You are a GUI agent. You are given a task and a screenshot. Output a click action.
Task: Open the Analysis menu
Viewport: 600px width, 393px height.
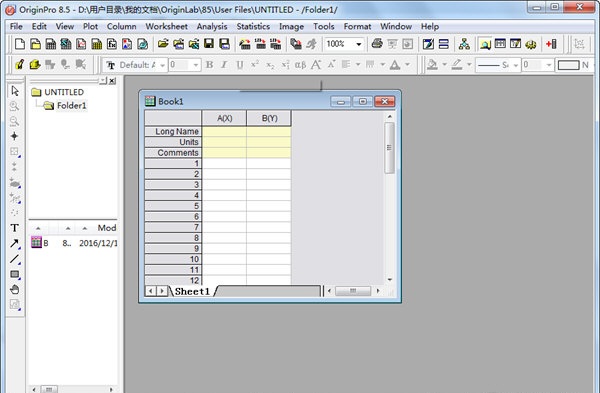(x=212, y=26)
